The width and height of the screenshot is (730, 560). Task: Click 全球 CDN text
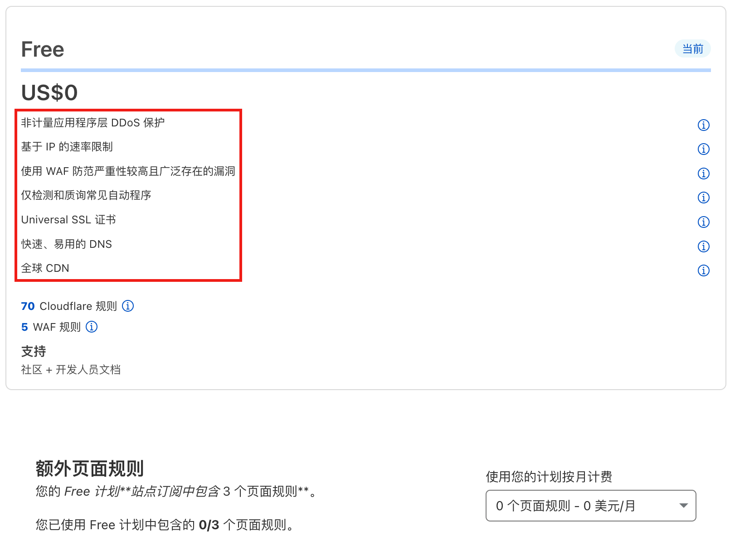click(45, 268)
